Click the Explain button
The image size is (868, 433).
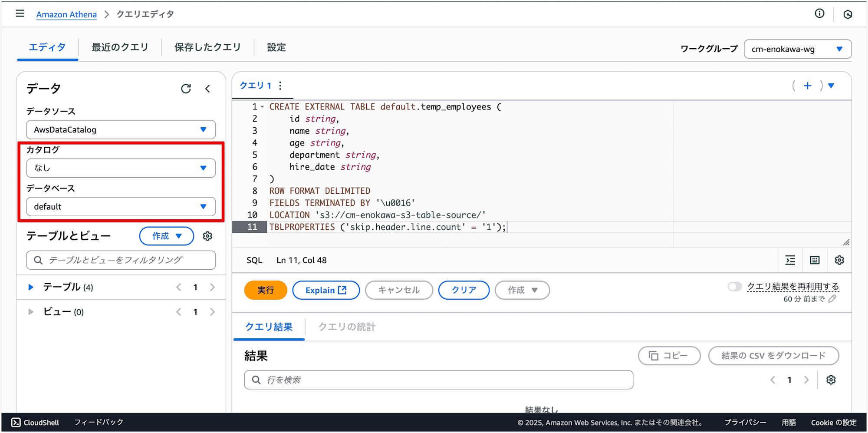coord(326,290)
